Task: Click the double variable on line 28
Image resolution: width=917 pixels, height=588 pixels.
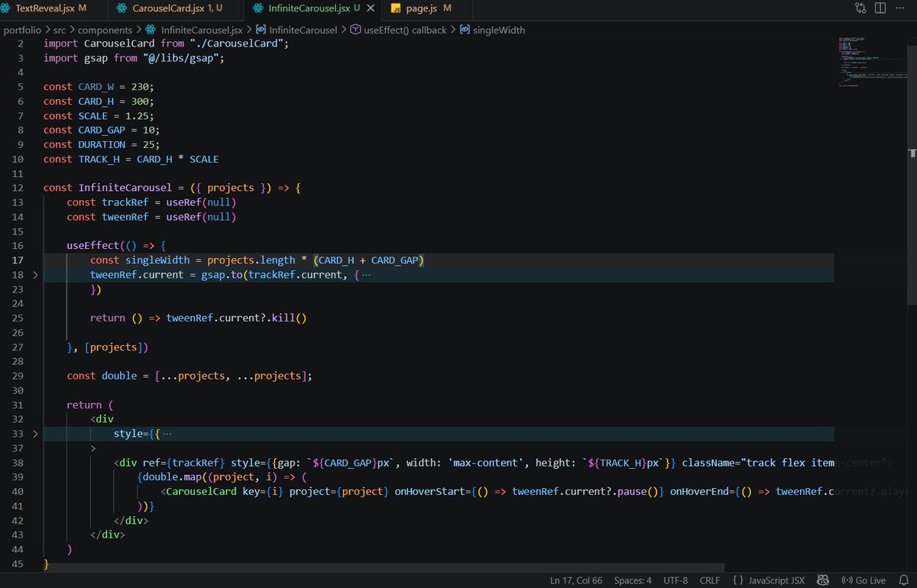Action: pyautogui.click(x=118, y=376)
